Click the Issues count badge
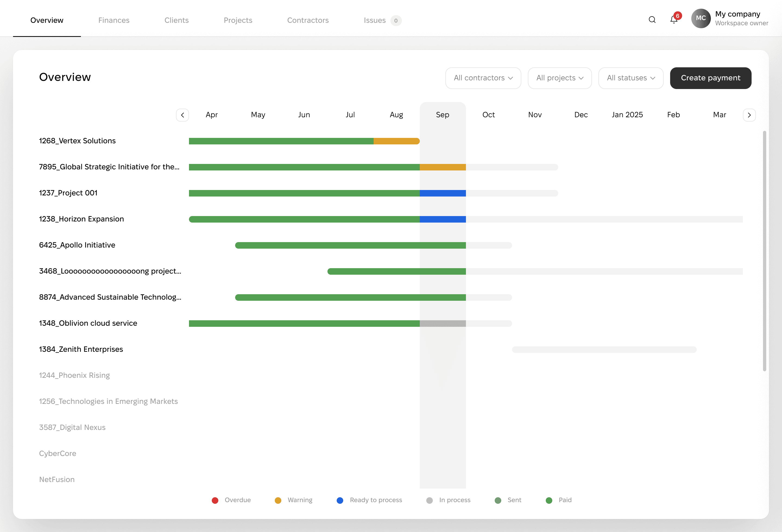 (x=396, y=21)
